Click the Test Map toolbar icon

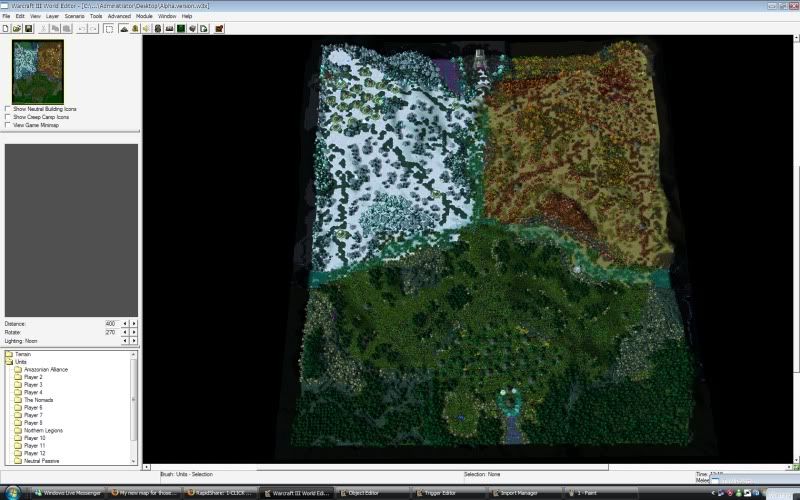pyautogui.click(x=219, y=29)
